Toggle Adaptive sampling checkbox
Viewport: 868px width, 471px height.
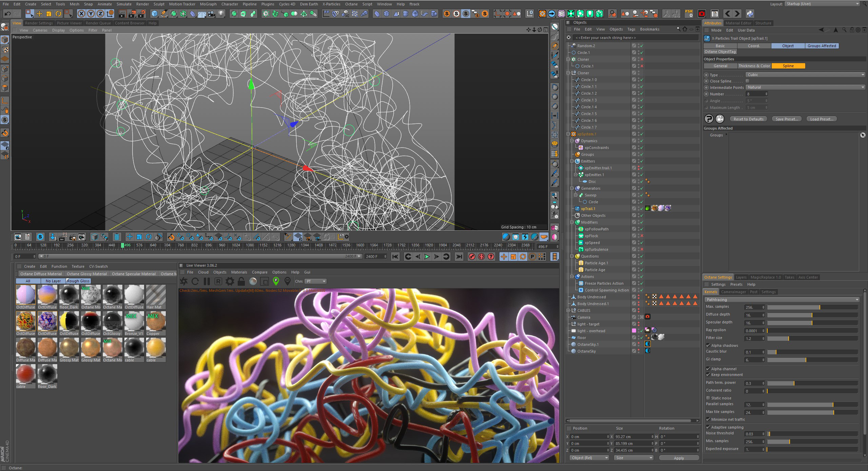708,427
